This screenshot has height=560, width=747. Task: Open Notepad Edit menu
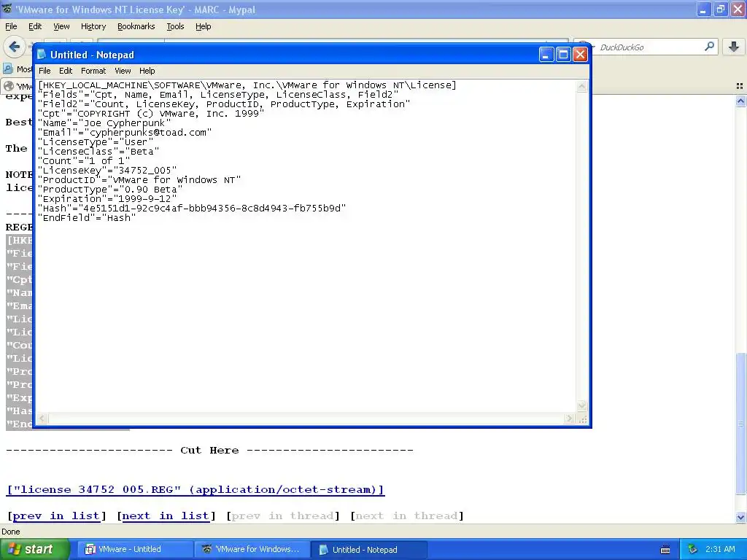coord(66,71)
